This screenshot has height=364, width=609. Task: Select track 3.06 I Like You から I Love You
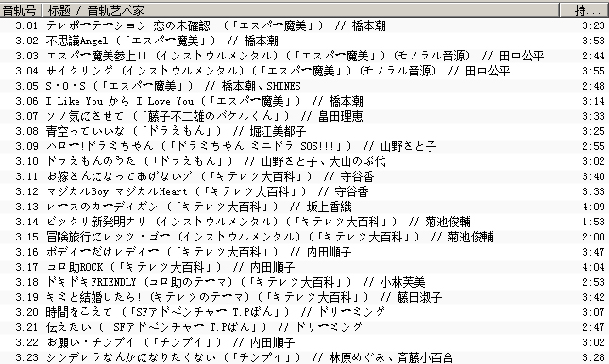click(x=304, y=101)
